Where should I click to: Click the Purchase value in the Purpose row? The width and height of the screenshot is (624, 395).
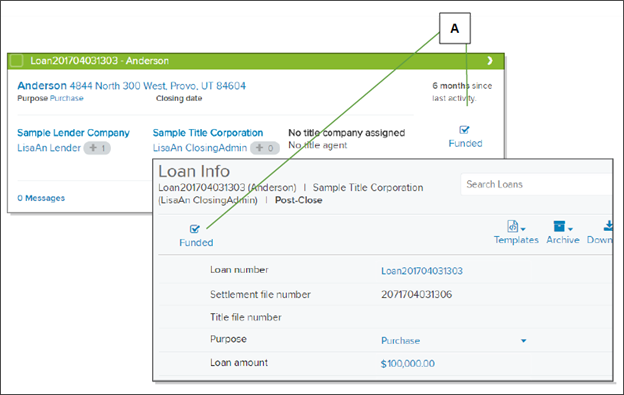pos(400,341)
